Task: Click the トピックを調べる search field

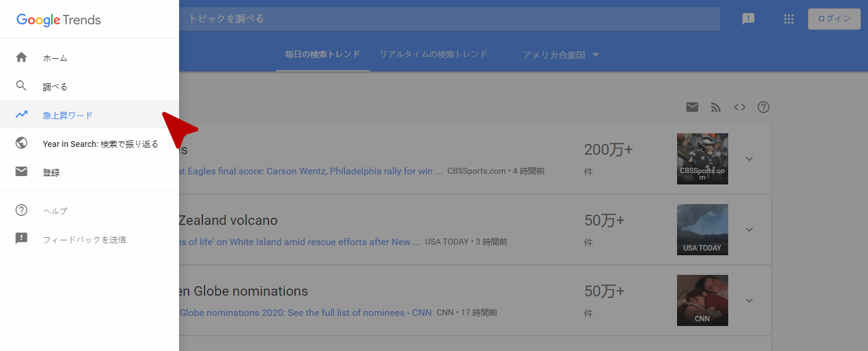Action: click(449, 19)
